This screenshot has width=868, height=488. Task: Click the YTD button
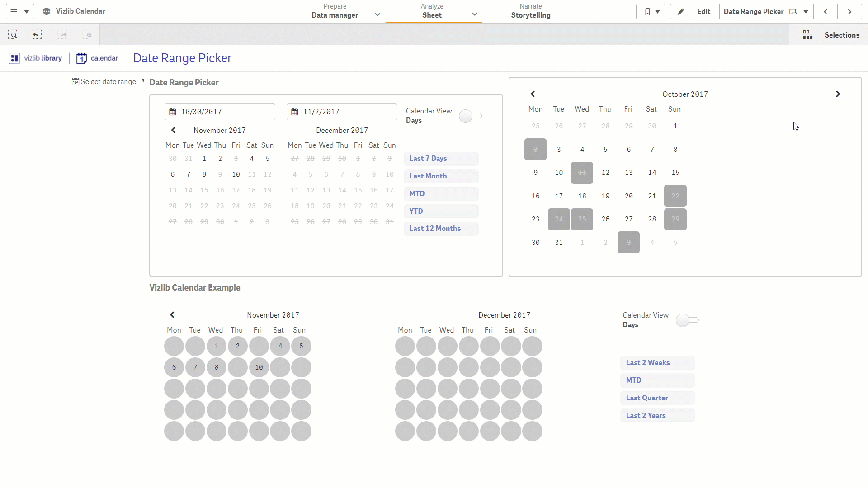coord(441,211)
